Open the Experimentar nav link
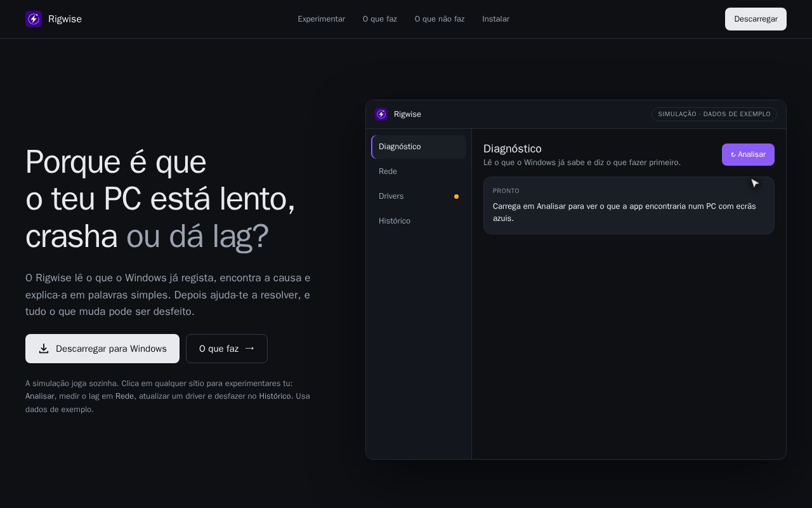Viewport: 812px width, 508px height. pos(322,19)
